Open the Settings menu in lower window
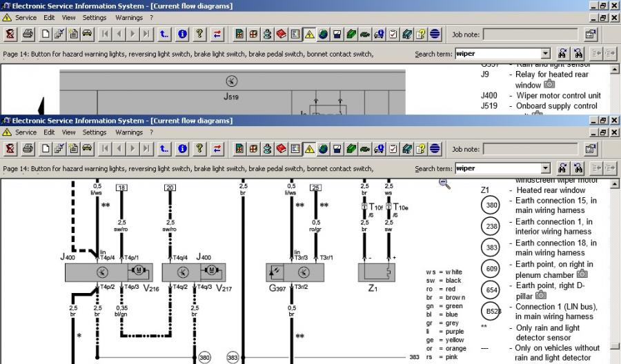This screenshot has width=621, height=364. tap(95, 132)
